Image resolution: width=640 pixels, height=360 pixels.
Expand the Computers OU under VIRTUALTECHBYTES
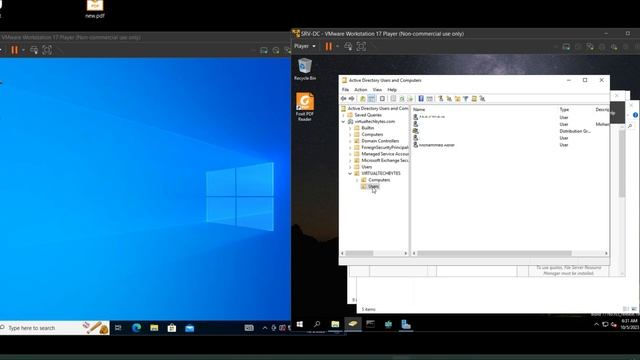(x=357, y=180)
